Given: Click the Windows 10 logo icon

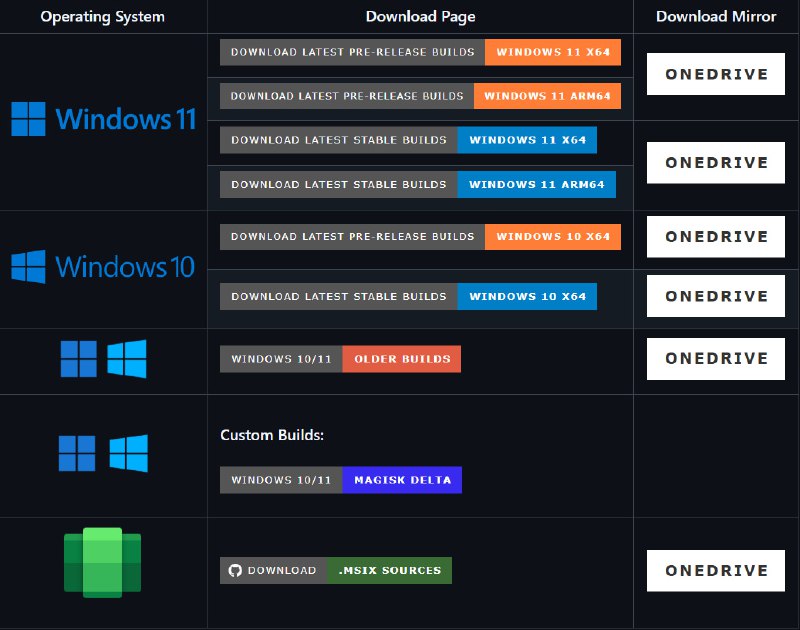Looking at the screenshot, I should click(x=30, y=267).
